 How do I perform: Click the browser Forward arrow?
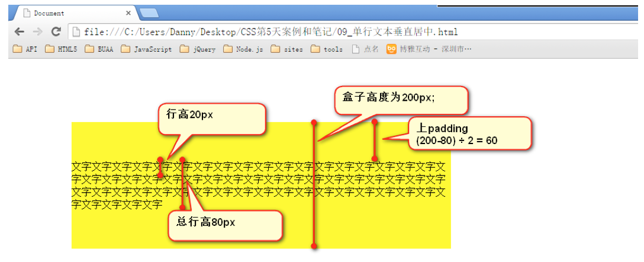[x=37, y=31]
